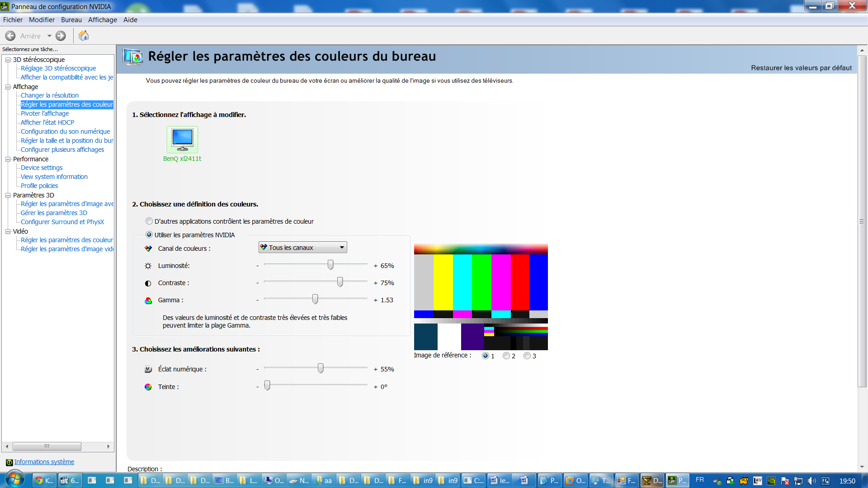Open the Aide menu
The width and height of the screenshot is (868, 488).
[130, 20]
